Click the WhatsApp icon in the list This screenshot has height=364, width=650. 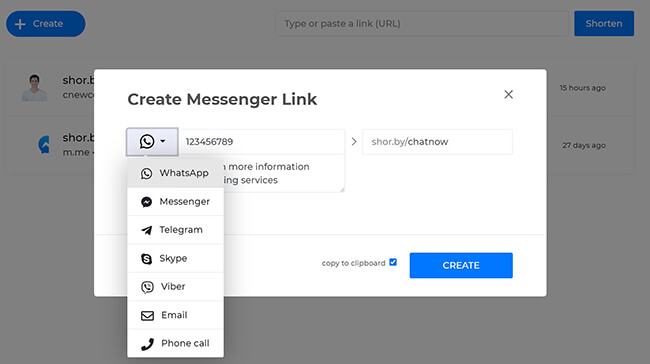coord(146,173)
